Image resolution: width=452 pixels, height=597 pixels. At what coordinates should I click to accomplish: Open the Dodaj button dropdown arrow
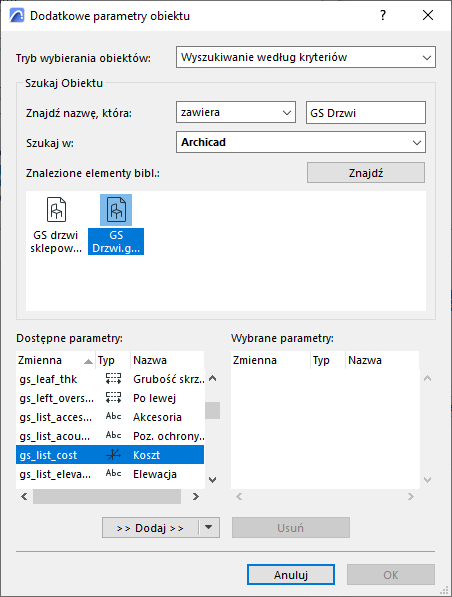(209, 527)
